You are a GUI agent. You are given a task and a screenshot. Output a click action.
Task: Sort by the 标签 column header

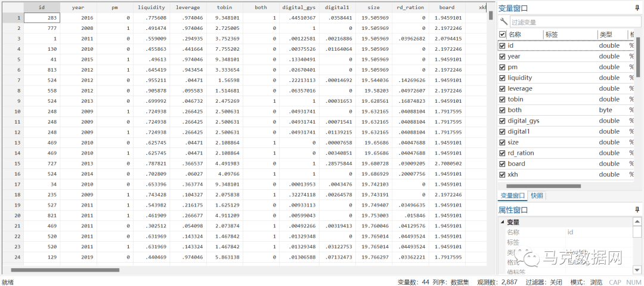point(571,35)
